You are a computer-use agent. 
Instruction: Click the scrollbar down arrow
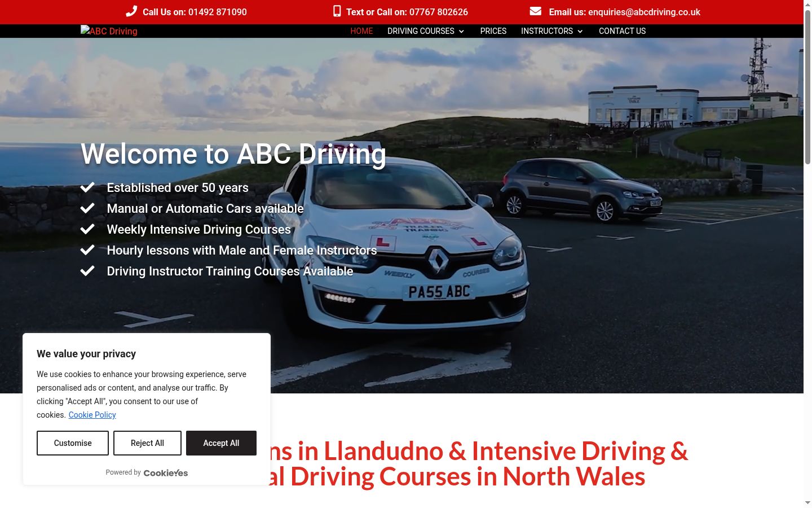pyautogui.click(x=807, y=502)
